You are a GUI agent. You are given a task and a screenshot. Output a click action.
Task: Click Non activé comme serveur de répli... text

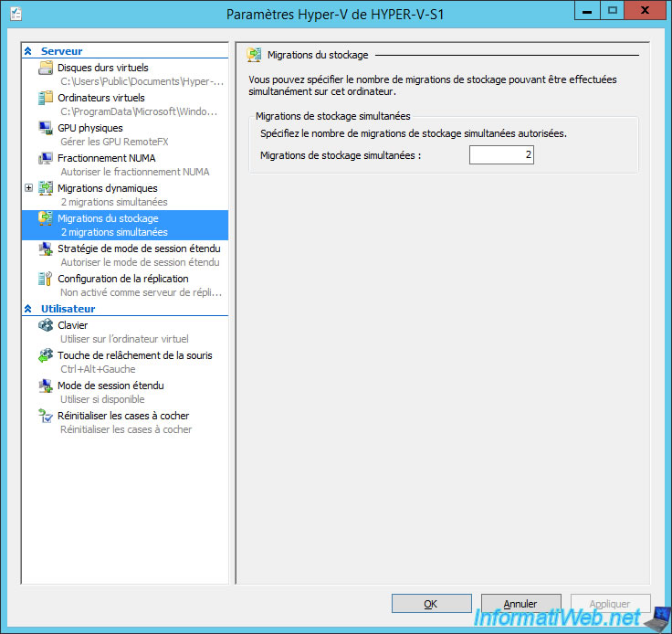click(x=141, y=292)
